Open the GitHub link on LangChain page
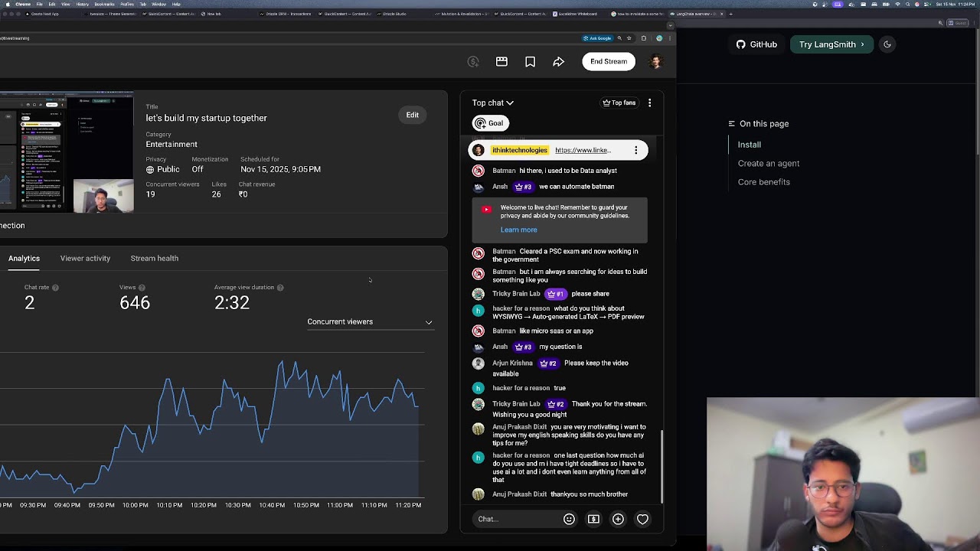Viewport: 980px width, 551px height. click(756, 44)
